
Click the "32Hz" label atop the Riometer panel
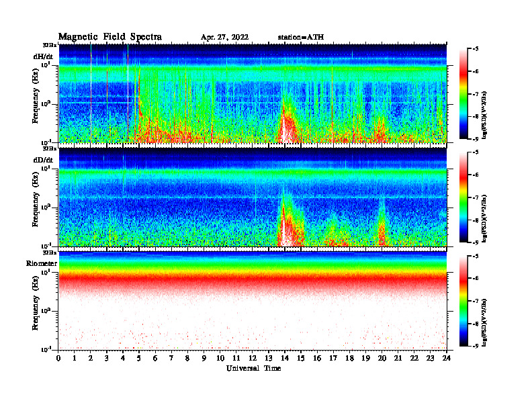[50, 253]
